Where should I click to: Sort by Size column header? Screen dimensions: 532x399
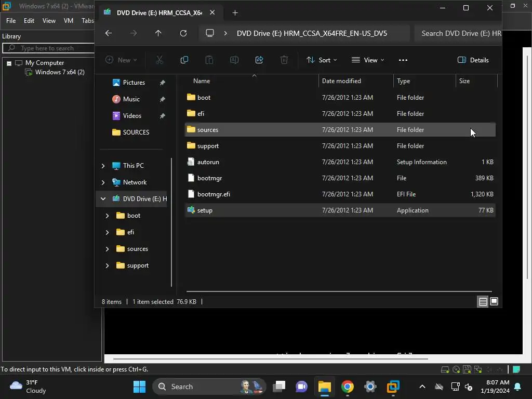(x=476, y=81)
